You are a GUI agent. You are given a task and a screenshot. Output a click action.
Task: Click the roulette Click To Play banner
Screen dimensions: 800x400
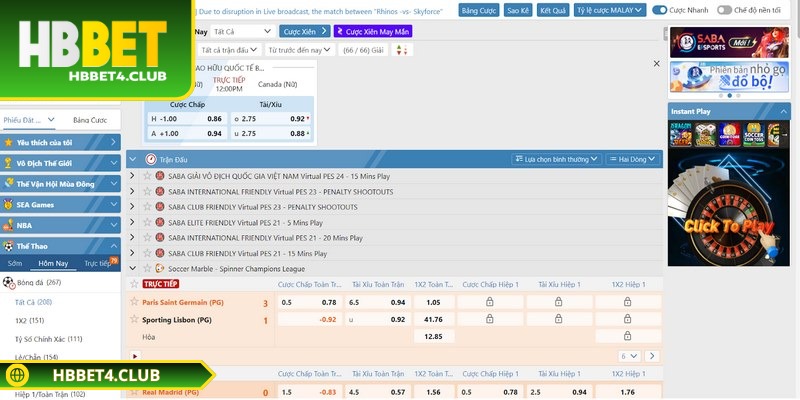point(729,207)
